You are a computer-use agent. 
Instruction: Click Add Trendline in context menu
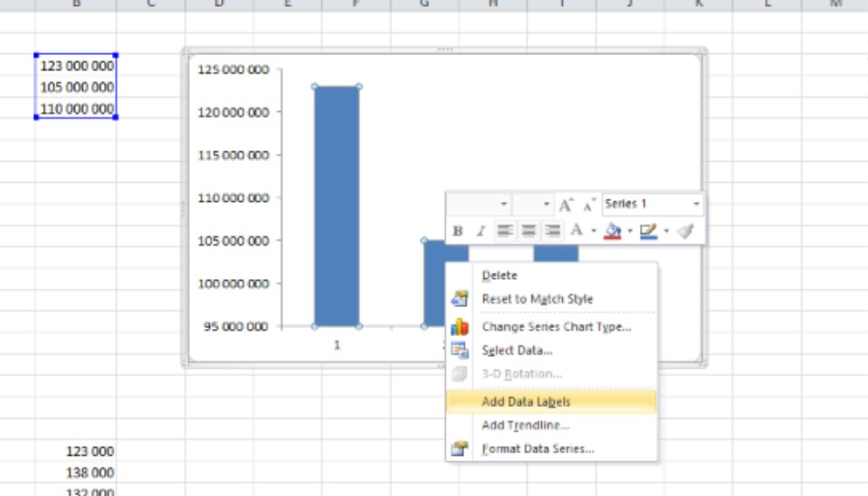coord(525,425)
